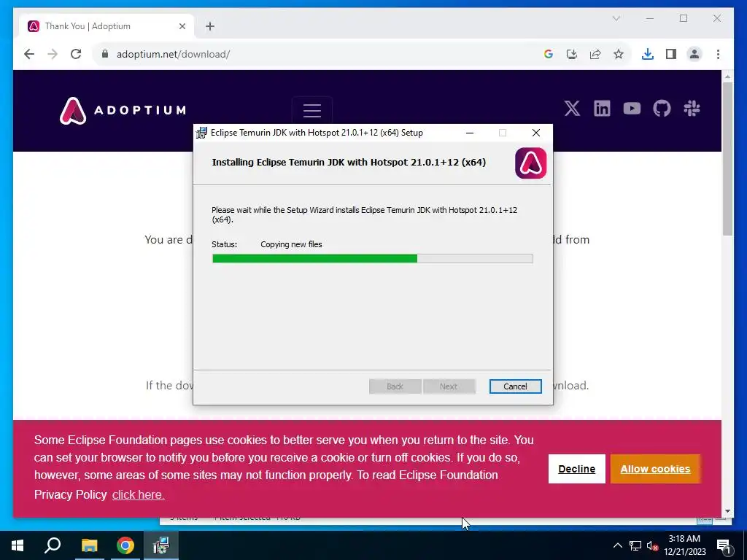The image size is (747, 560).
Task: Open the taskbar clock and date
Action: point(684,545)
